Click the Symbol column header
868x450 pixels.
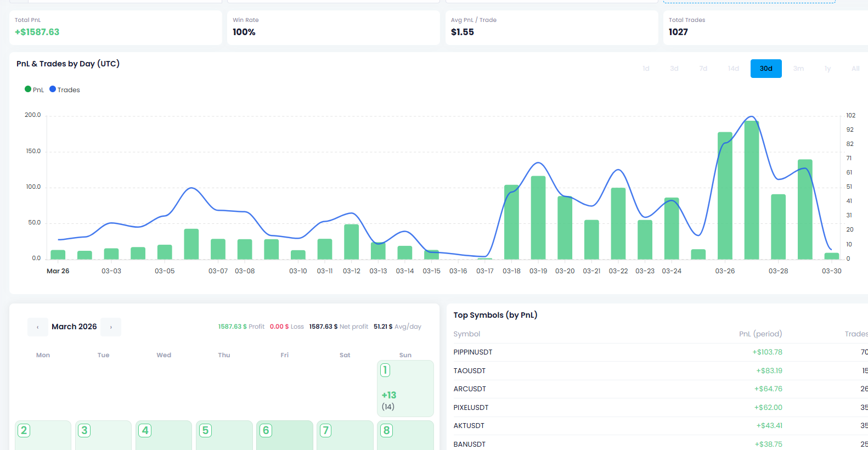point(467,334)
